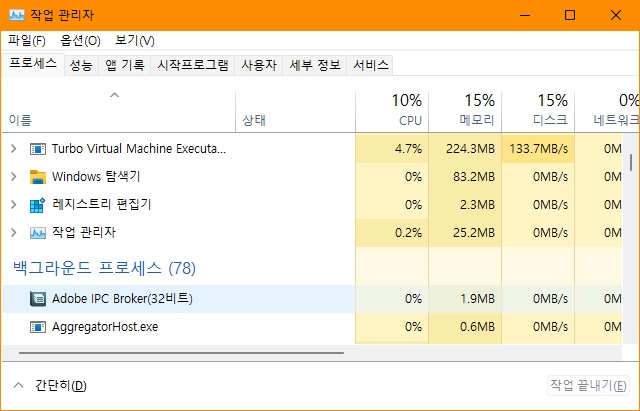
Task: Minimize the Task Manager window
Action: [525, 15]
